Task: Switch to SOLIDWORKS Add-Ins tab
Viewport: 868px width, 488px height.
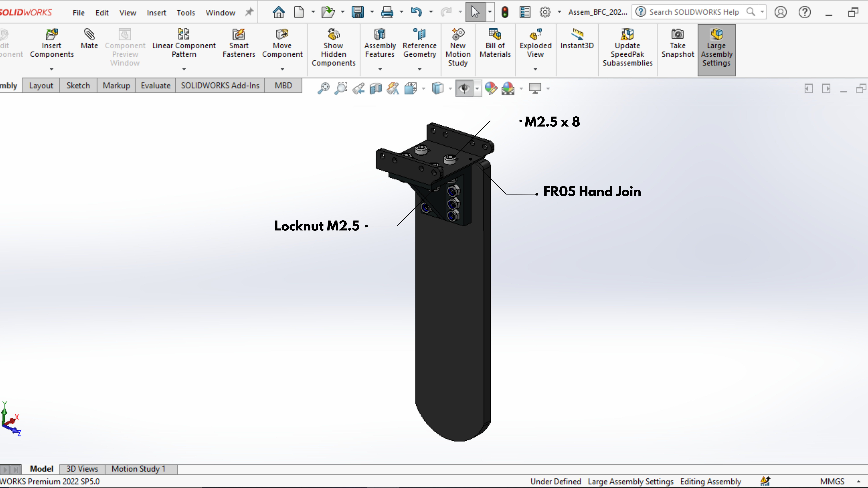Action: click(220, 86)
